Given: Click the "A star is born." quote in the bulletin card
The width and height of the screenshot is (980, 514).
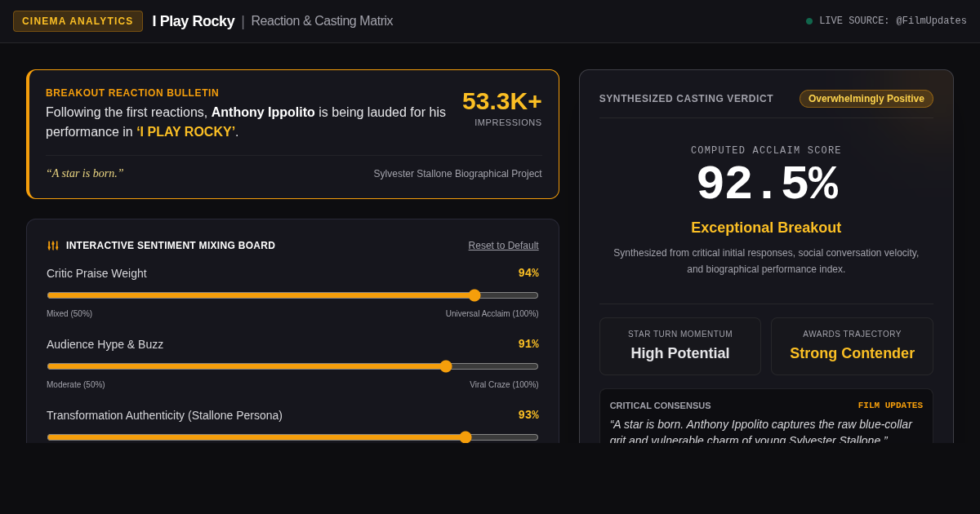Looking at the screenshot, I should 85,174.
